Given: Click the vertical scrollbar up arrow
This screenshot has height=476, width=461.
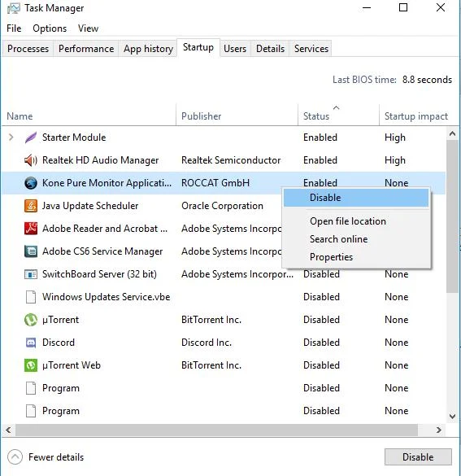Looking at the screenshot, I should point(452,133).
